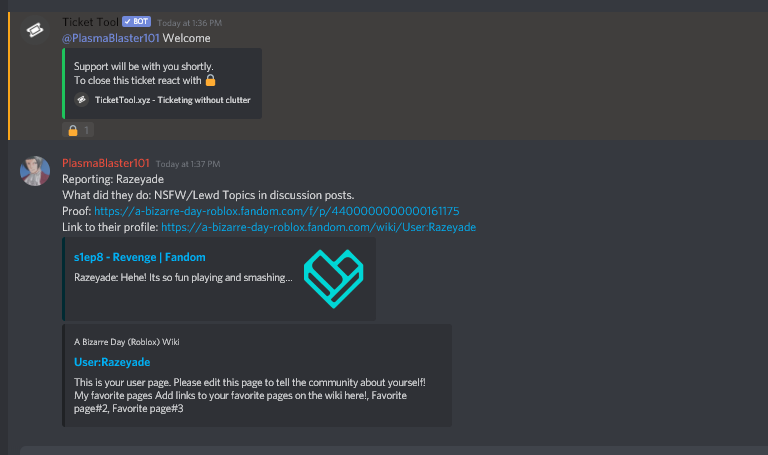The width and height of the screenshot is (768, 455).
Task: Click the BOT verified badge
Action: coord(136,22)
